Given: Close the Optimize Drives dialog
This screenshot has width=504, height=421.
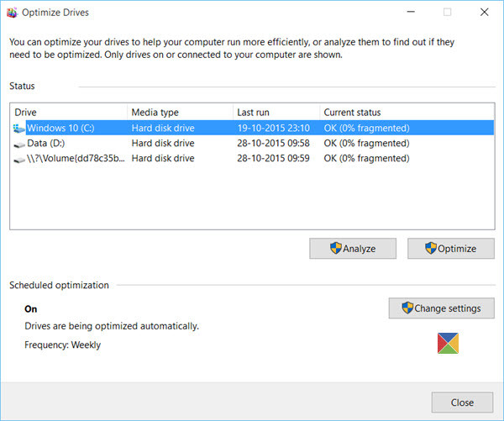Looking at the screenshot, I should tap(462, 403).
